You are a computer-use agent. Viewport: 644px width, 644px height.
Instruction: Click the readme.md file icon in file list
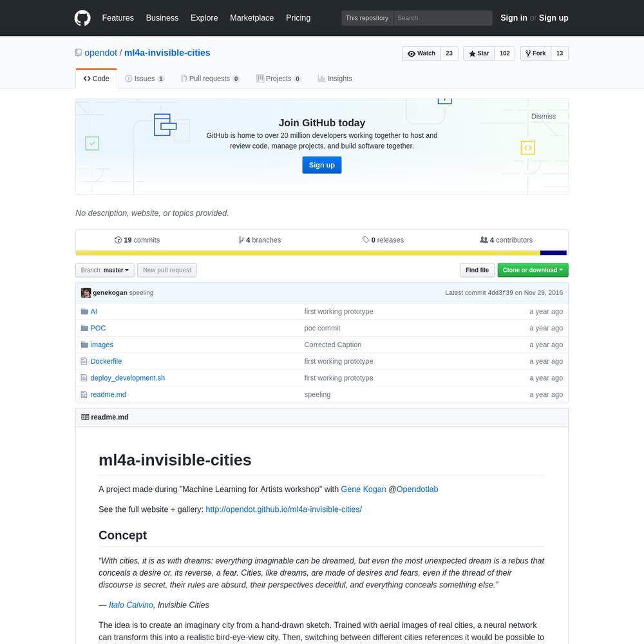click(x=84, y=394)
